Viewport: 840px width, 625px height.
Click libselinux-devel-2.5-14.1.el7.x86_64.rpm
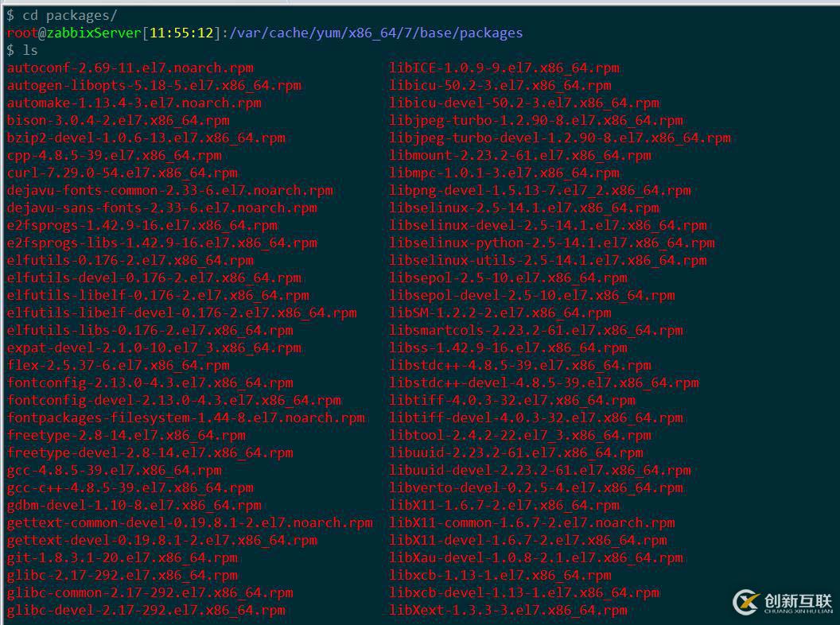[x=548, y=226]
